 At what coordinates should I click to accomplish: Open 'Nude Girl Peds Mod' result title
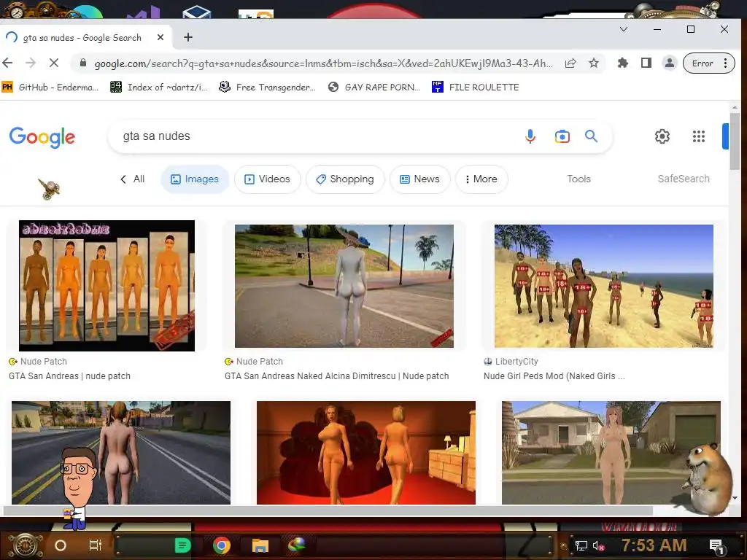554,376
